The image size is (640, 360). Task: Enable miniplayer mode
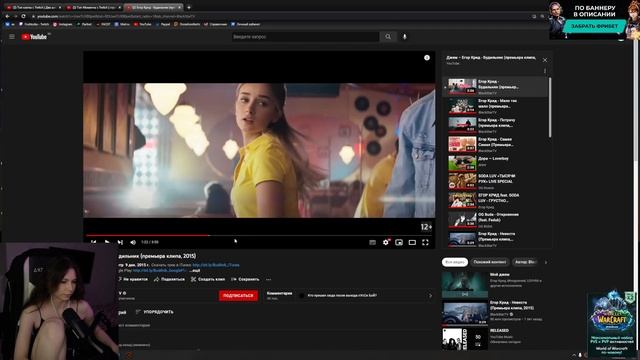pyautogui.click(x=399, y=242)
